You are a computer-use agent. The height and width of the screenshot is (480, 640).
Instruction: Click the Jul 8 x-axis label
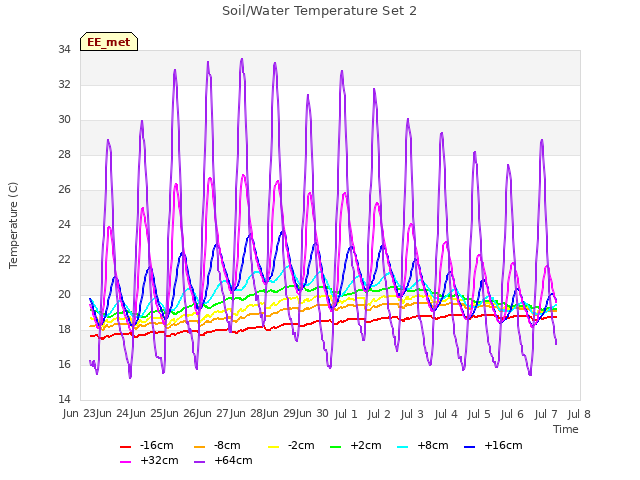tap(579, 414)
